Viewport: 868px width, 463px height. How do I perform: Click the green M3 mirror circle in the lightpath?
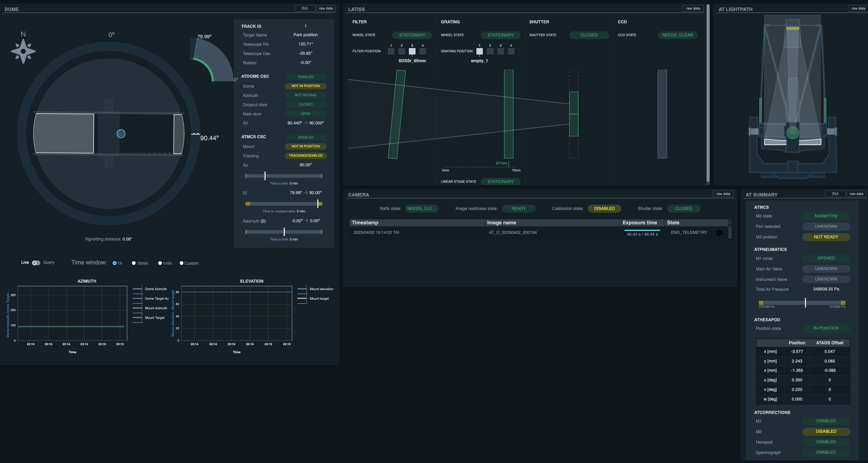(x=792, y=132)
